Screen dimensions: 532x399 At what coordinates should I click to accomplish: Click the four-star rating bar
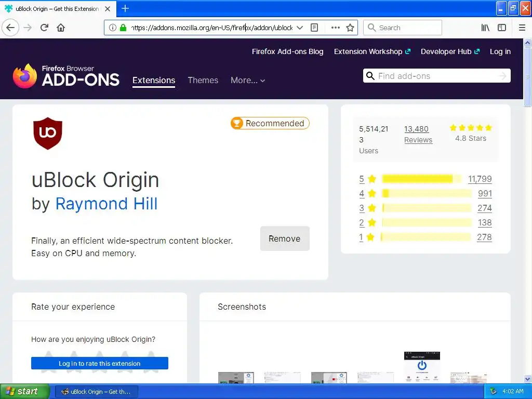pos(427,193)
